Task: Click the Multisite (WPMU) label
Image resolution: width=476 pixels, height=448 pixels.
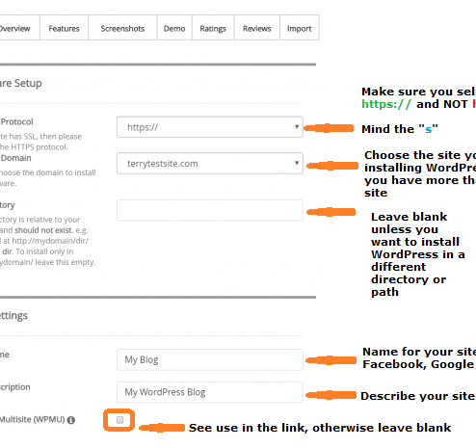Action: [32, 419]
